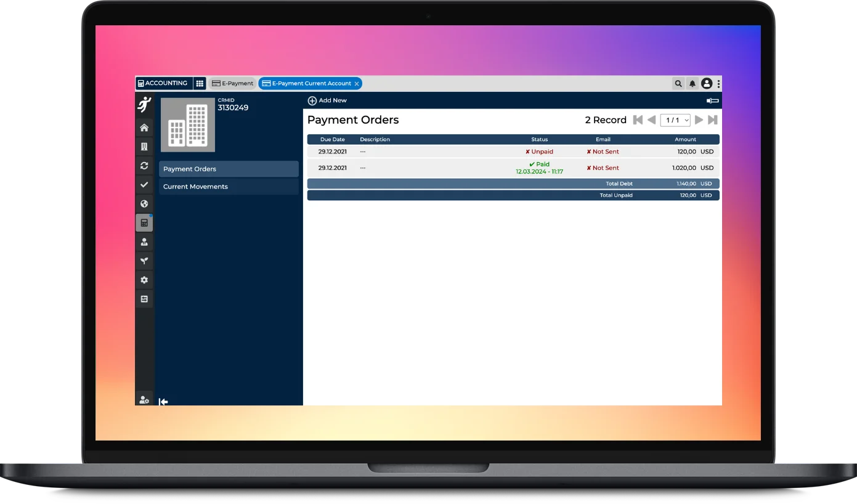Open the 1 / 1 page dropdown
This screenshot has width=857, height=504.
(675, 120)
